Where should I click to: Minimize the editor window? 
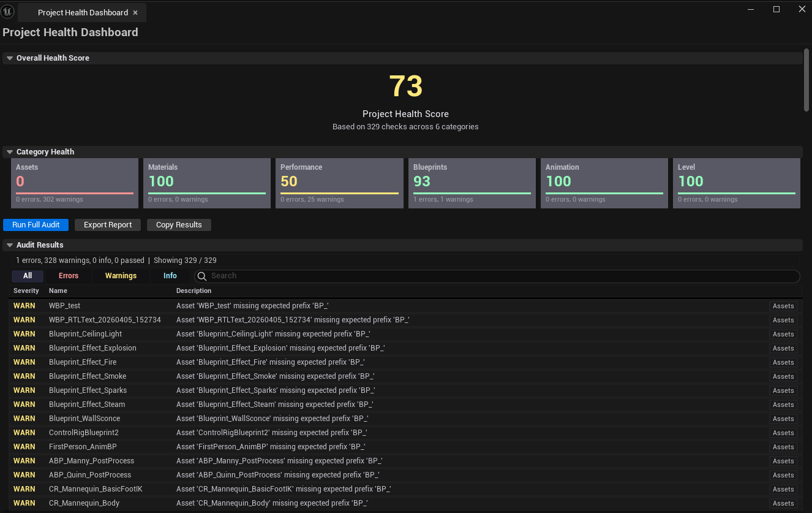751,9
